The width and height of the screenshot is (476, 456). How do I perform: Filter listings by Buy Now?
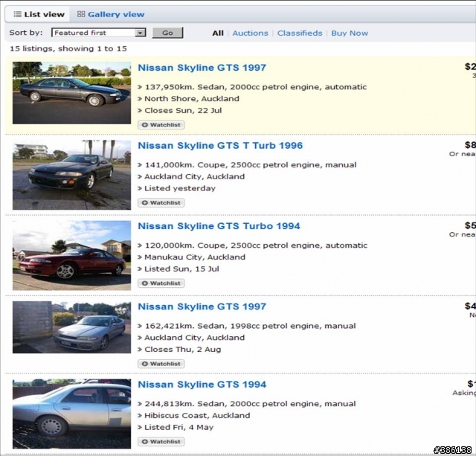point(350,33)
